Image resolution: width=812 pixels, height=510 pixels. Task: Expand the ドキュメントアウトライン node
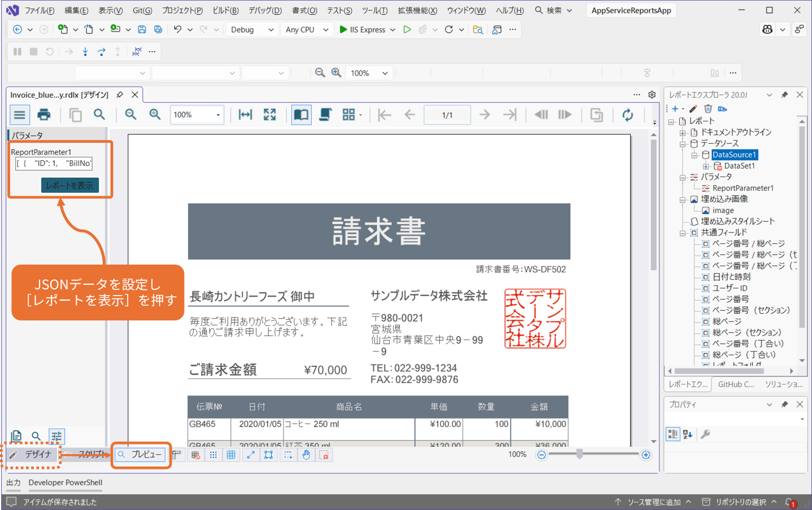point(683,133)
